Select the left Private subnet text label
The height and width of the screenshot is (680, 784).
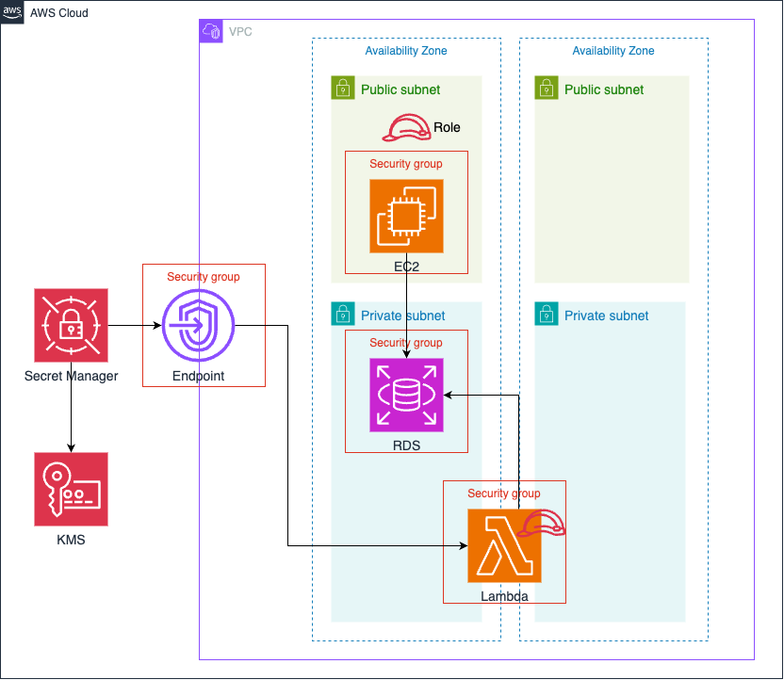[x=402, y=316]
